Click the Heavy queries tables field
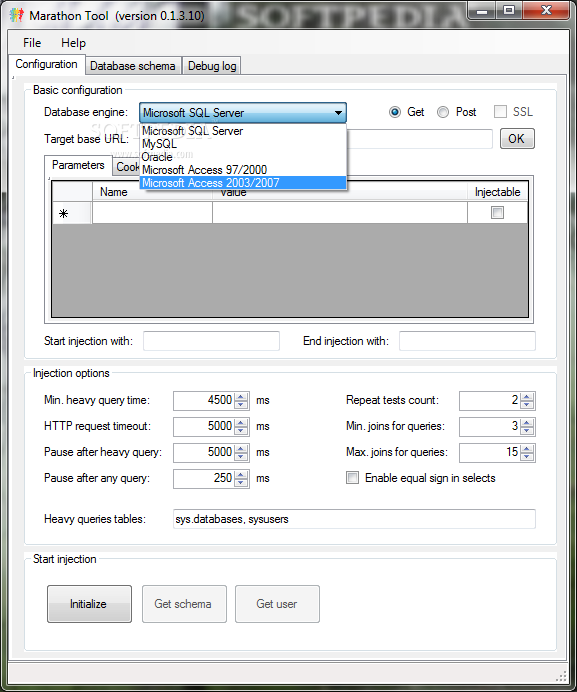Screen dimensions: 577x692 pyautogui.click(x=354, y=519)
